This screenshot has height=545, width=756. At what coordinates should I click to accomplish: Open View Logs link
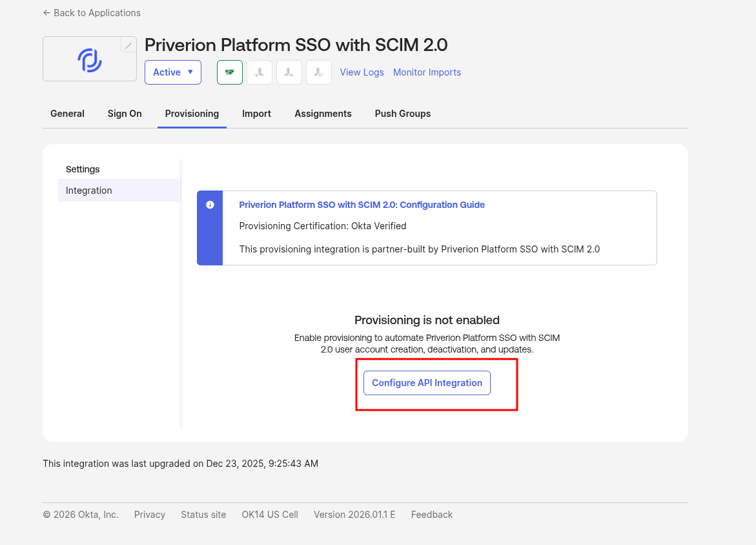tap(362, 72)
